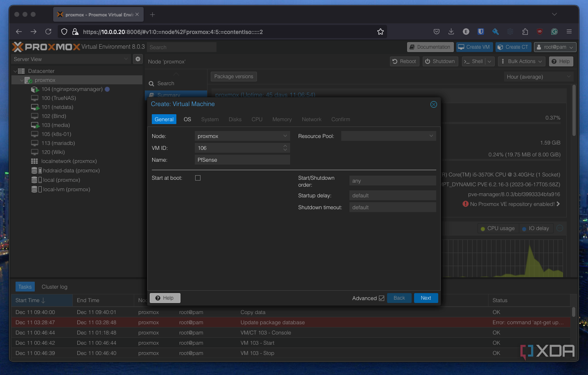Click the node Shutdown button
Viewport: 588px width, 375px height.
(440, 61)
